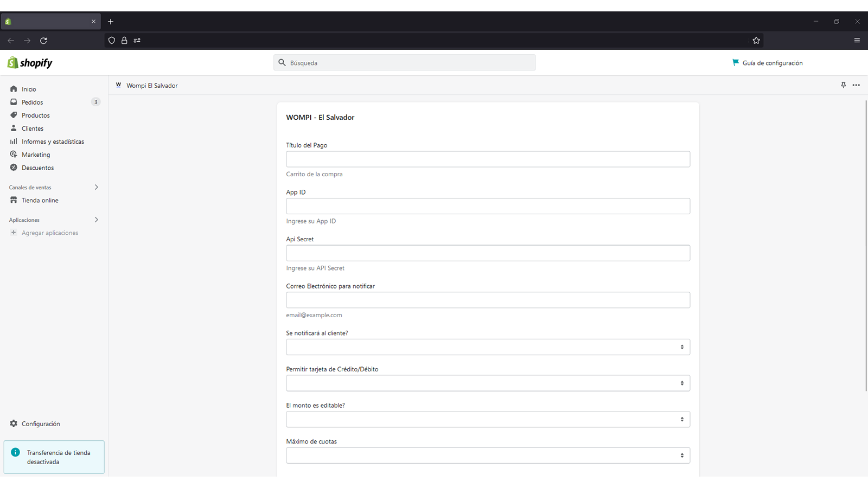
Task: Close the current browser tab
Action: (x=93, y=22)
